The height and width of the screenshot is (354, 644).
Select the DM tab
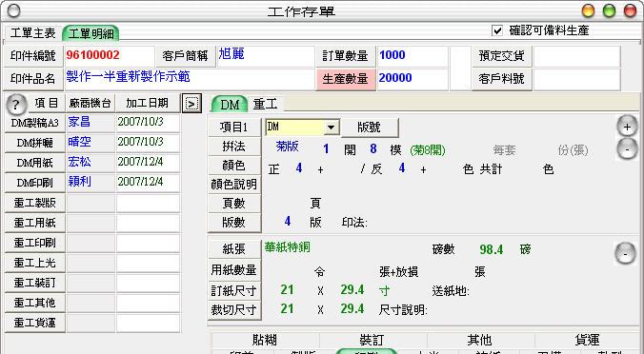230,104
